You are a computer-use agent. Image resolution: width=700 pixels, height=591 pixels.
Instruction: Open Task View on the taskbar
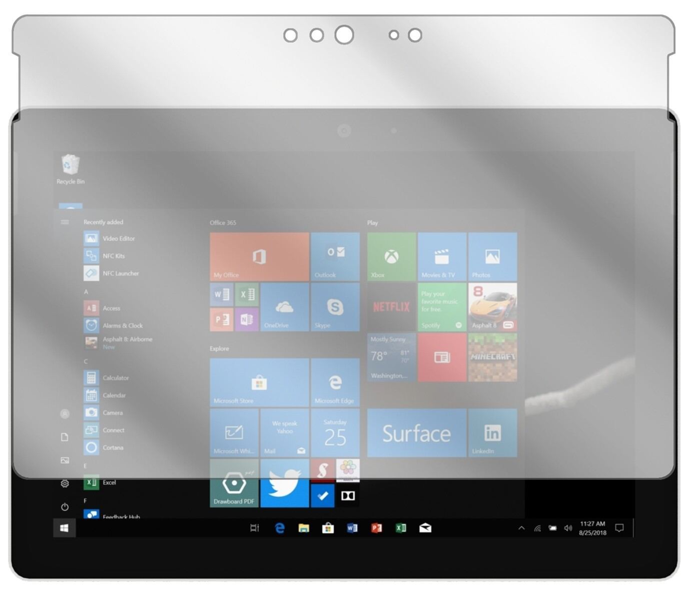click(x=255, y=528)
